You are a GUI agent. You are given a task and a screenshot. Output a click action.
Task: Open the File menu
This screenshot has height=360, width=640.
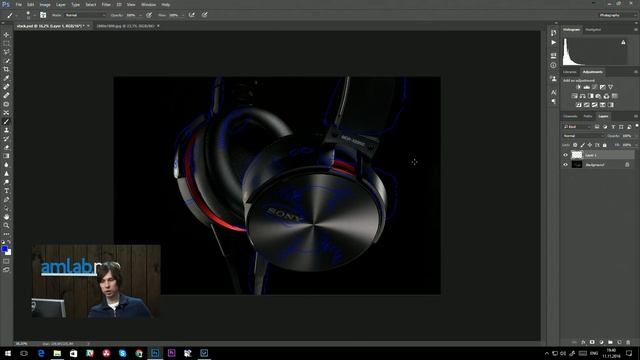click(x=18, y=4)
